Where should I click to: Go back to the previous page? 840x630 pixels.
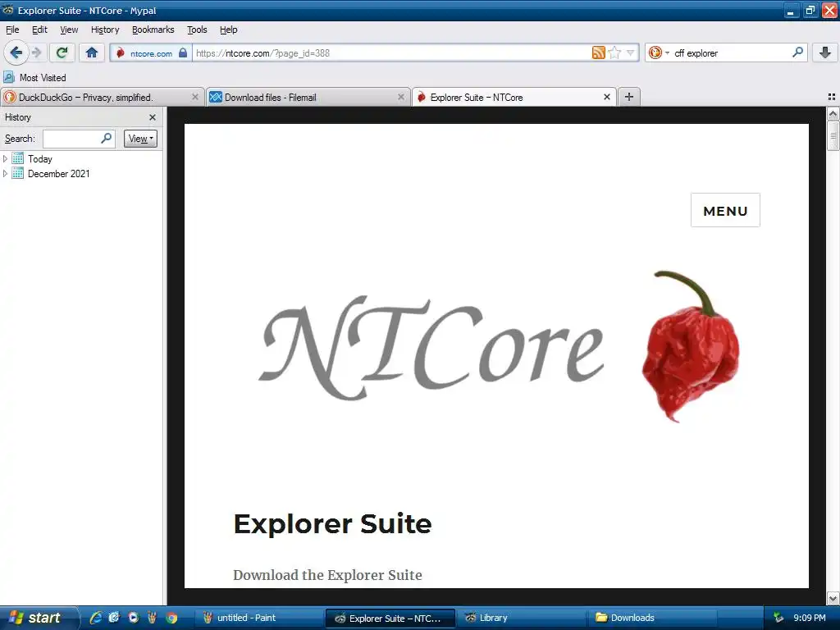click(x=16, y=52)
